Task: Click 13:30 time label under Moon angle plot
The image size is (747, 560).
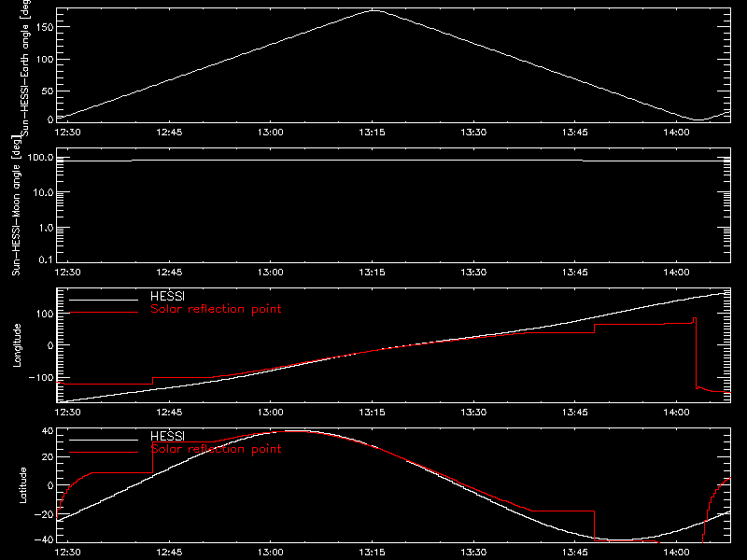Action: [473, 272]
